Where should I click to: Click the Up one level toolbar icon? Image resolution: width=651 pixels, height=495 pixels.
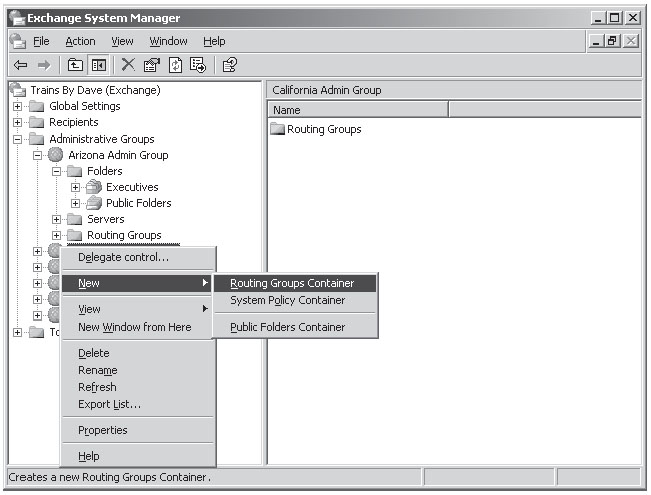click(75, 65)
